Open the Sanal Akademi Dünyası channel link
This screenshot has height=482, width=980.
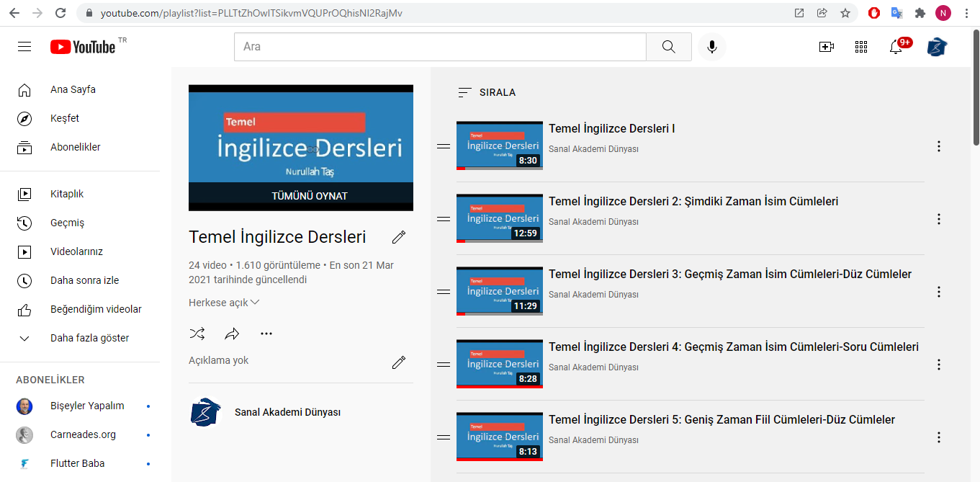(x=287, y=412)
